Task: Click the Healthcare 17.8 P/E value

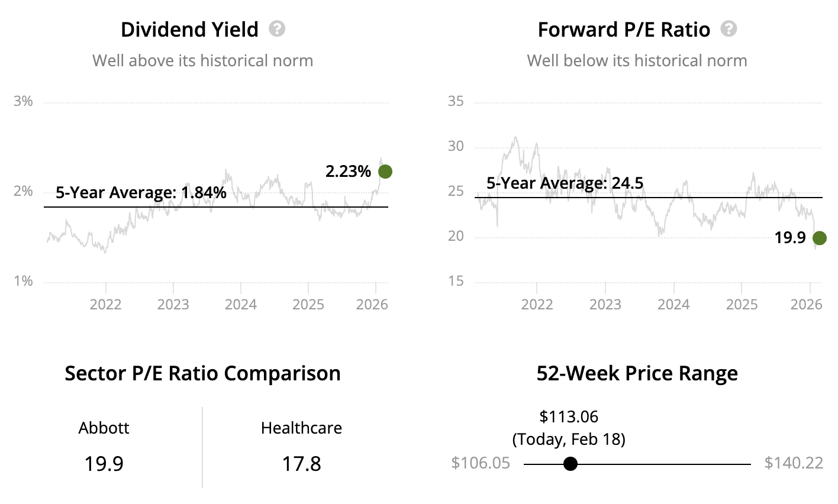Action: tap(301, 463)
